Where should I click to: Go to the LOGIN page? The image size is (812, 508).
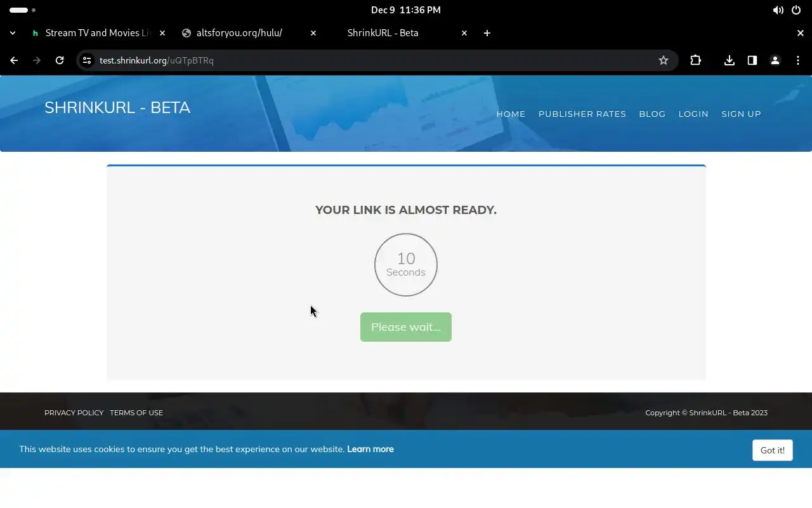693,114
